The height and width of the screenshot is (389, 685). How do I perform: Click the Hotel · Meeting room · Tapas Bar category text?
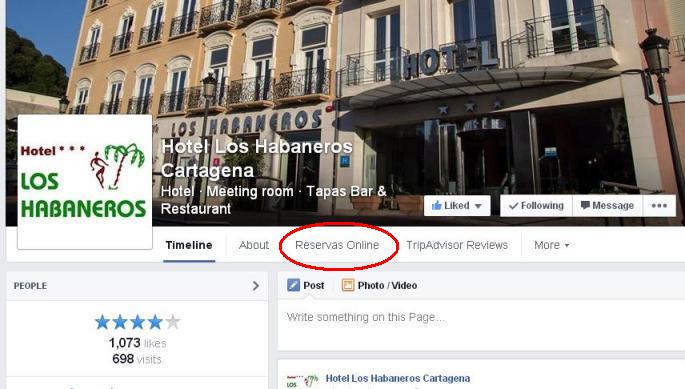click(x=273, y=199)
